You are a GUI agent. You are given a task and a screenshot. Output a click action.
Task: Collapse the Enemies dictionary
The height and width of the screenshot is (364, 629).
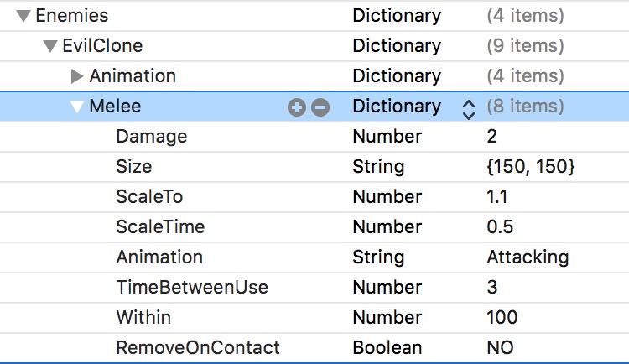(x=23, y=16)
